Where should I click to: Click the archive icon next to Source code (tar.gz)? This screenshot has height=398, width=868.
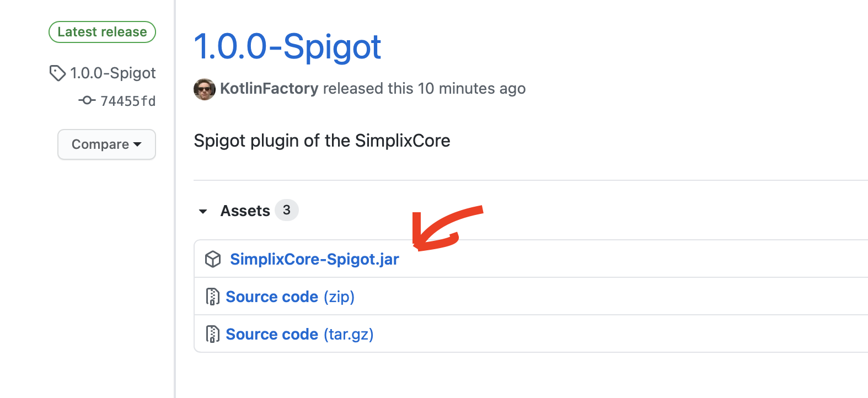tap(212, 334)
